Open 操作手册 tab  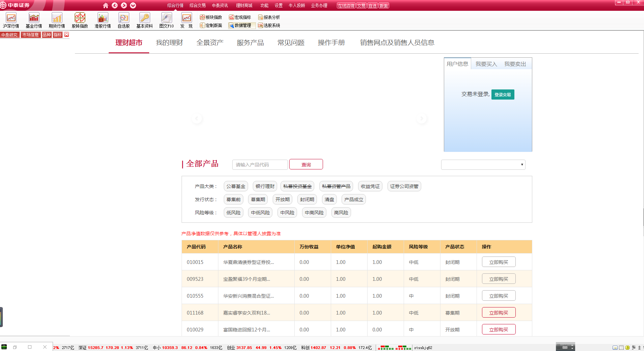[x=331, y=43]
